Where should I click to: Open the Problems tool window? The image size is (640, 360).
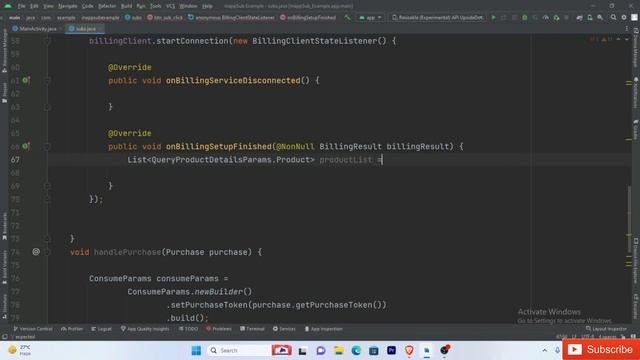(219, 329)
